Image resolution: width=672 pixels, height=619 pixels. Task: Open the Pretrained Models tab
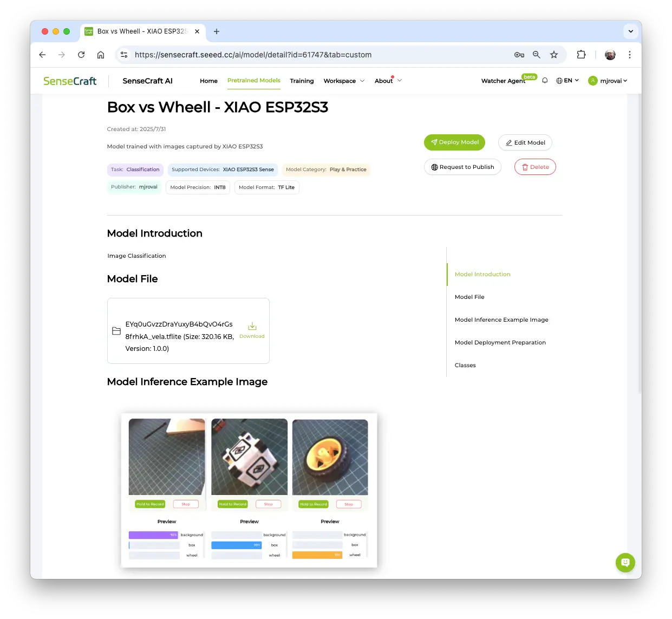(x=253, y=80)
